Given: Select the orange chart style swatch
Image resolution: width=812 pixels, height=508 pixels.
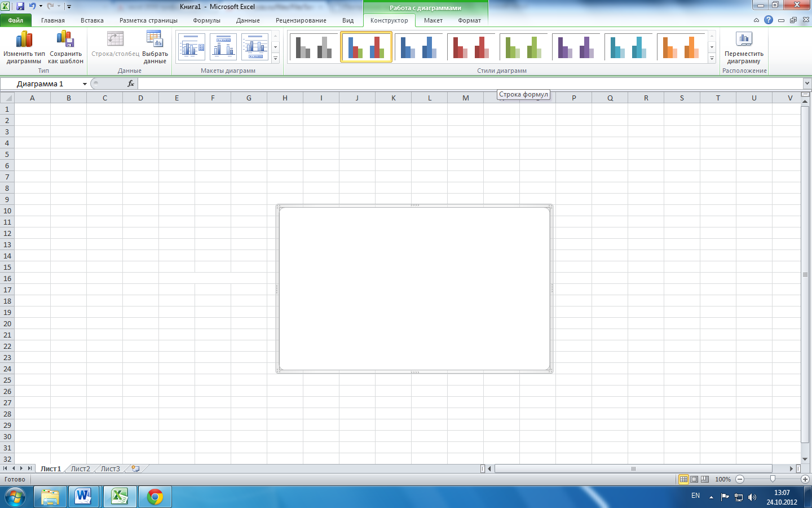Looking at the screenshot, I should click(x=680, y=47).
